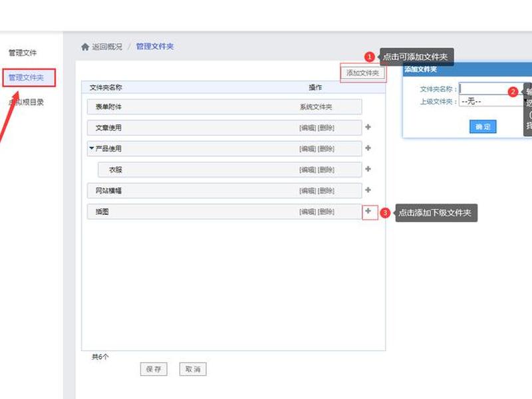Click [删除] on the 网站横幅 row
532x399 pixels.
click(326, 191)
